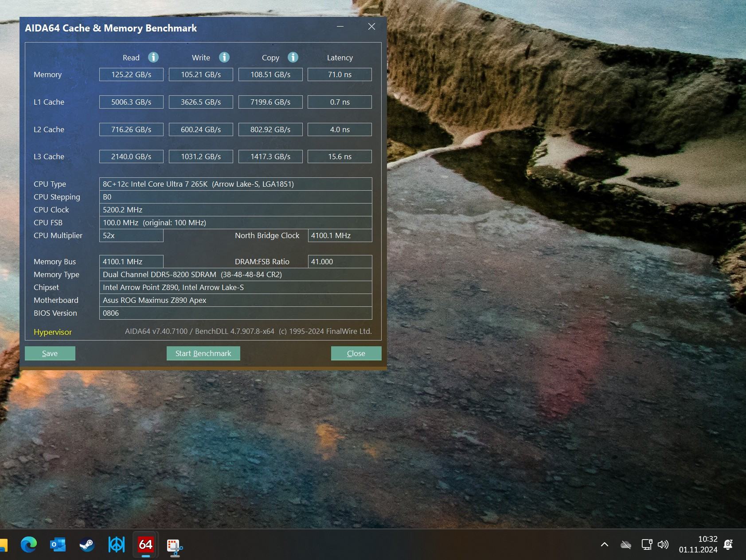Launch Steam from the taskbar
746x560 pixels.
87,544
